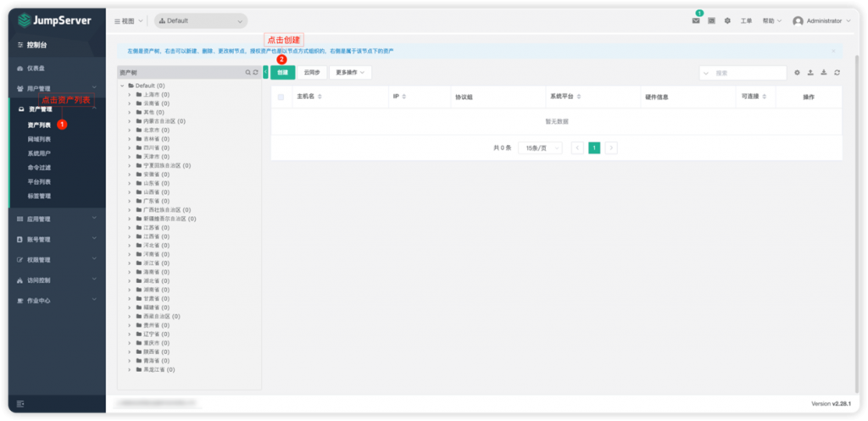868x421 pixels.
Task: Open the 视图 view switcher dropdown
Action: (x=128, y=21)
